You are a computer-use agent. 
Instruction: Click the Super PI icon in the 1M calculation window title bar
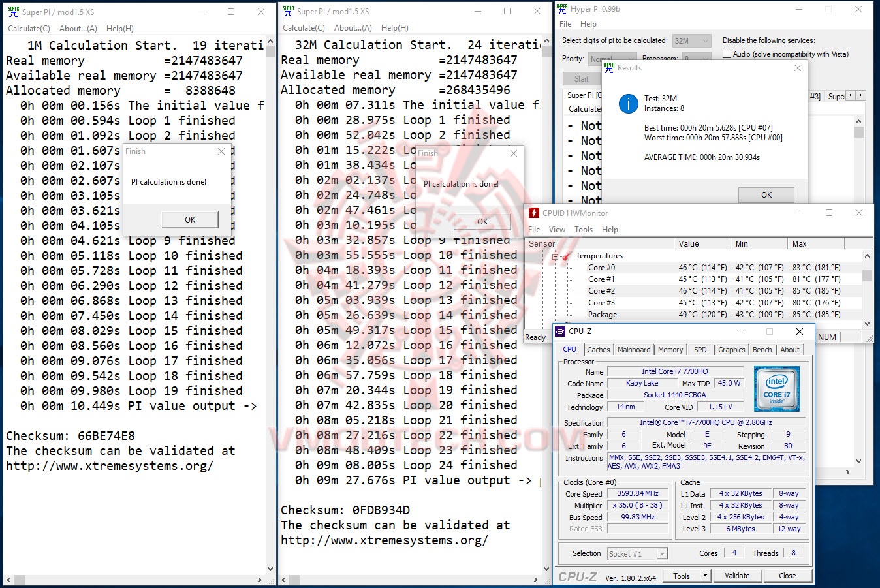(13, 12)
